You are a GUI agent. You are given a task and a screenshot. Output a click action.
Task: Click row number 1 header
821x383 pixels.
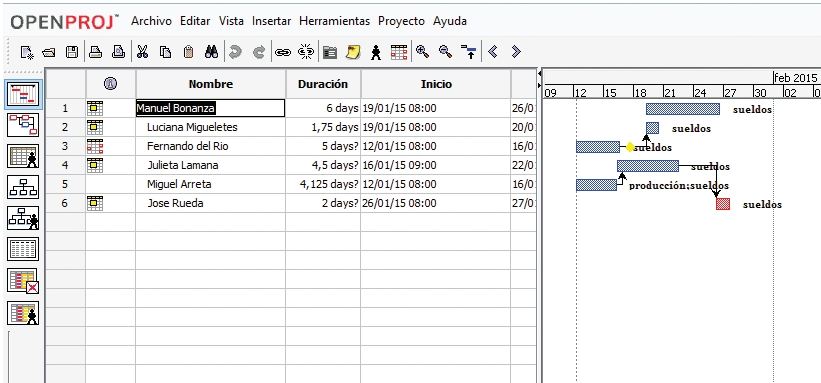pyautogui.click(x=65, y=108)
